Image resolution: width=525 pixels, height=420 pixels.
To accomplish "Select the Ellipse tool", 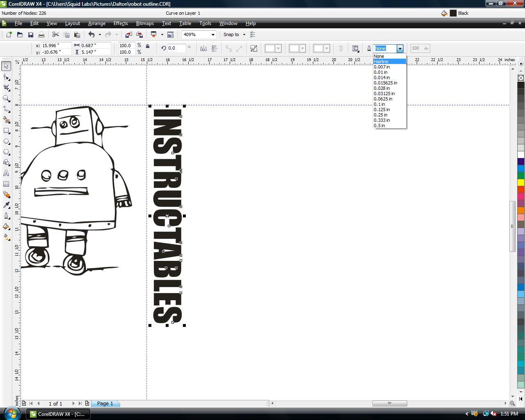I will (6, 142).
